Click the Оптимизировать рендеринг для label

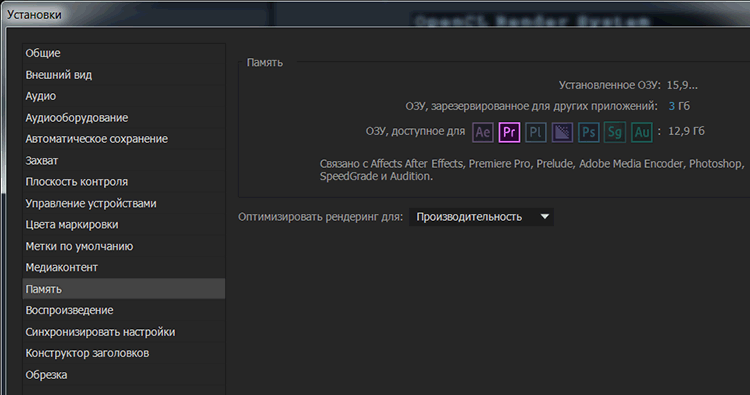pyautogui.click(x=320, y=217)
